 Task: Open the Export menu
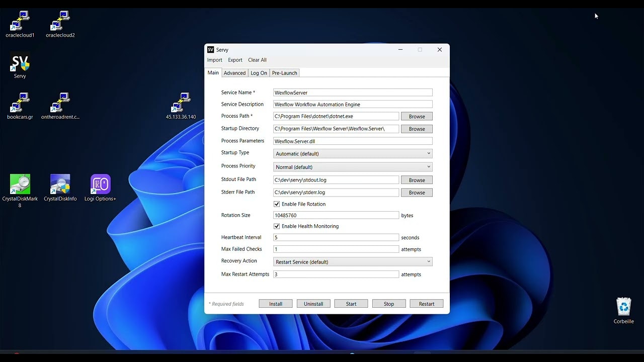(235, 60)
